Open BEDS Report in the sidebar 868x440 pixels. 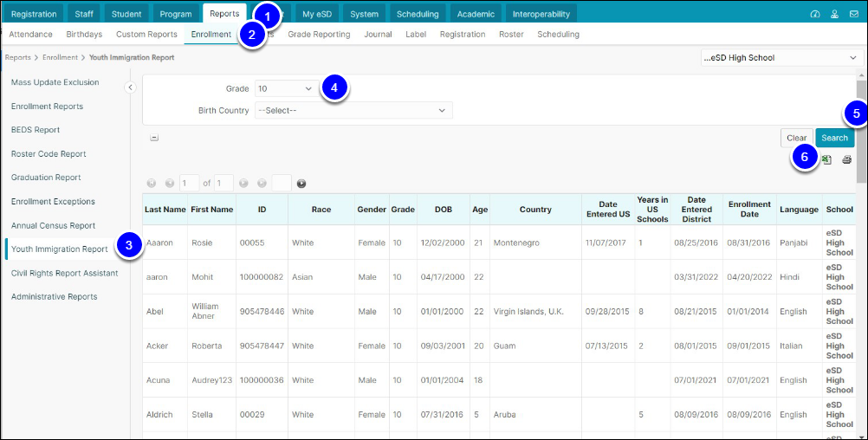click(x=36, y=130)
